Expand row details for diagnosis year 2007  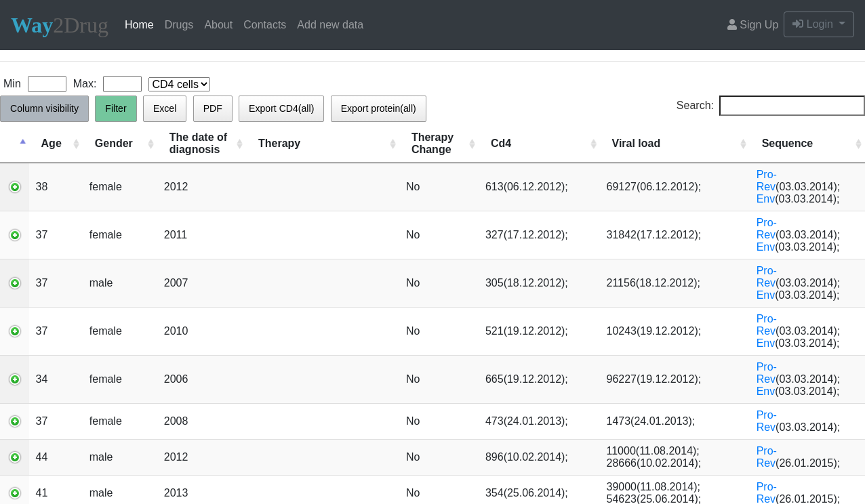click(15, 283)
